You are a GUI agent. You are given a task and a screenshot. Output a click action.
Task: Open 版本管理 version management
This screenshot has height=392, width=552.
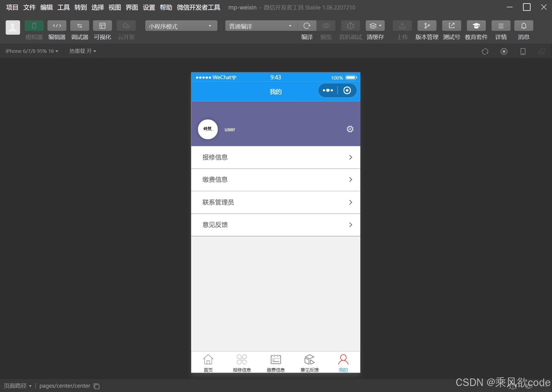tap(426, 26)
